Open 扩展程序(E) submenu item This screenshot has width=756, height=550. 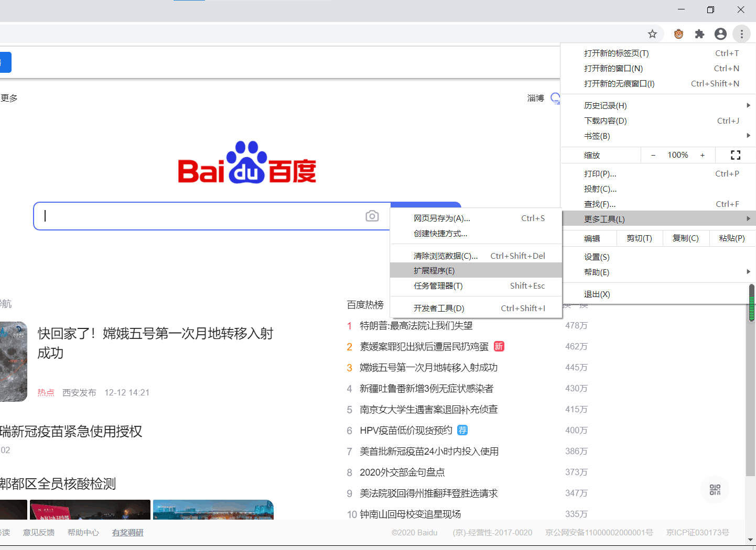[x=476, y=270]
